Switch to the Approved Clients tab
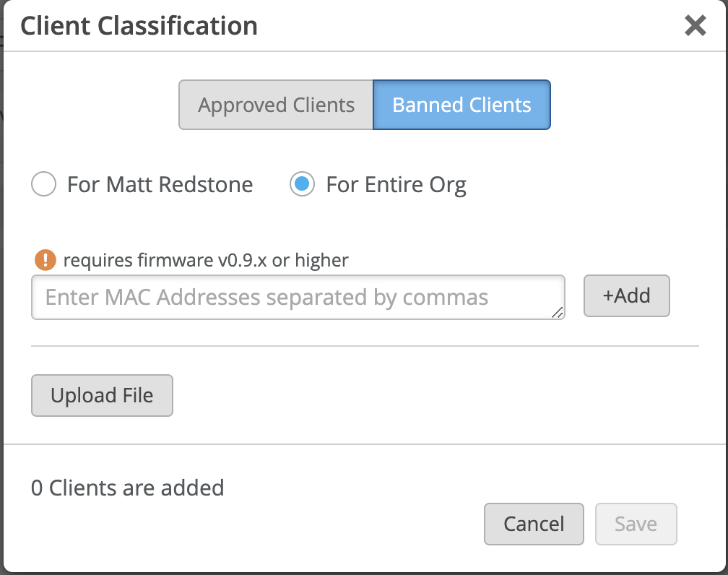 (276, 105)
